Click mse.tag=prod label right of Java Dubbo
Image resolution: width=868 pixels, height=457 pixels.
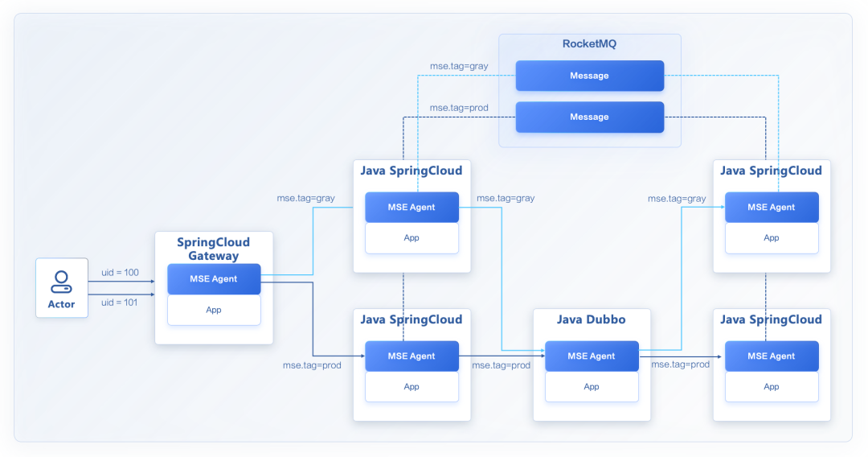tap(681, 364)
